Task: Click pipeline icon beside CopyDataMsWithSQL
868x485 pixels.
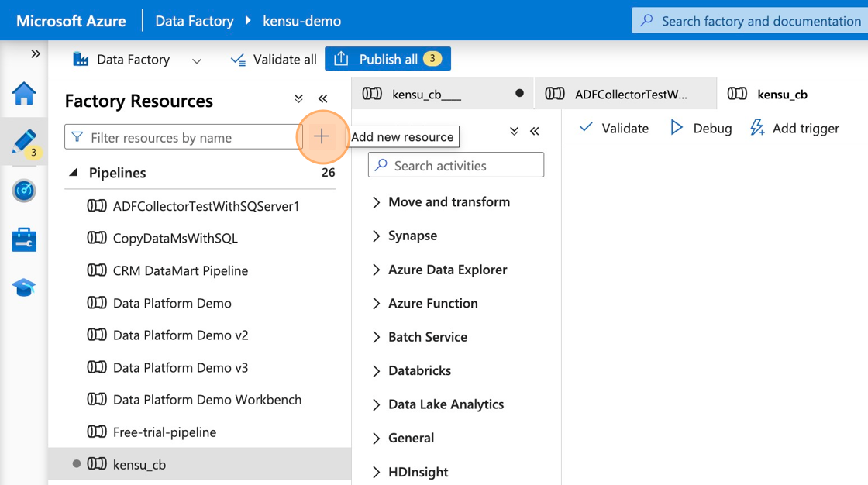Action: tap(97, 238)
